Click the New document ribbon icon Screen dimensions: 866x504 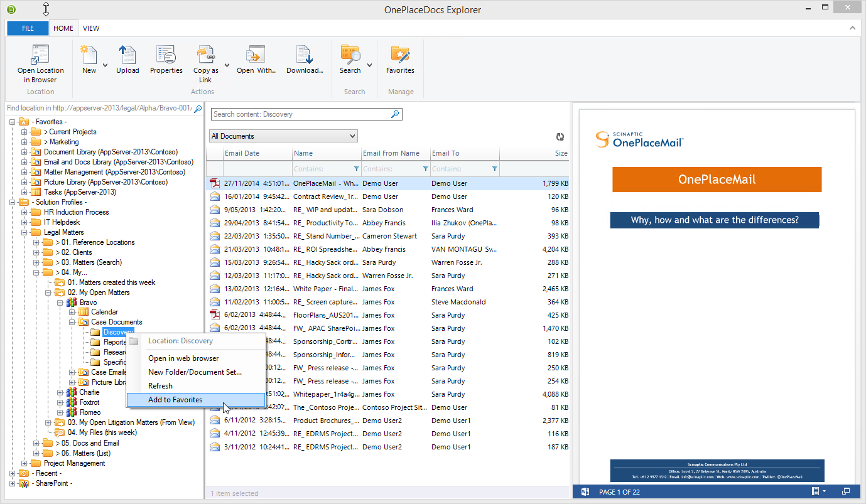tap(89, 55)
